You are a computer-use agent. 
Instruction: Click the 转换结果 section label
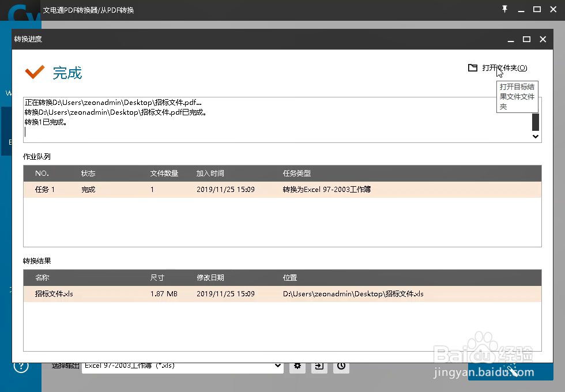click(37, 261)
